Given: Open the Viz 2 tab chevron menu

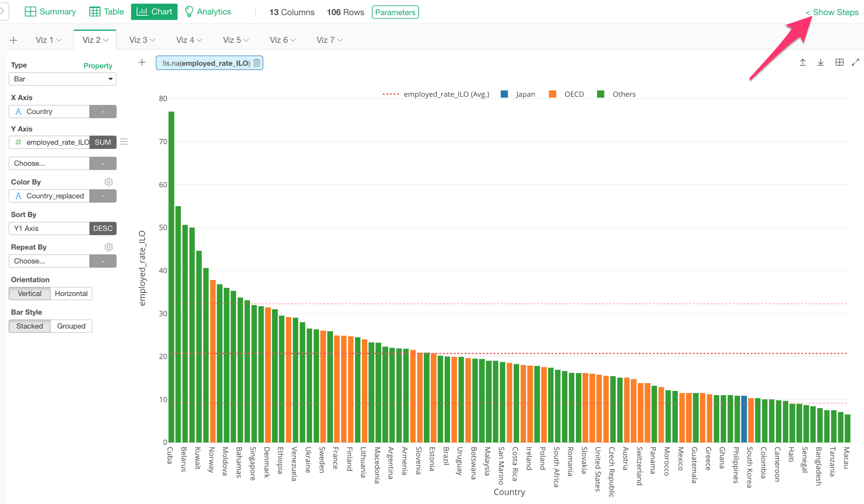Looking at the screenshot, I should tap(106, 40).
